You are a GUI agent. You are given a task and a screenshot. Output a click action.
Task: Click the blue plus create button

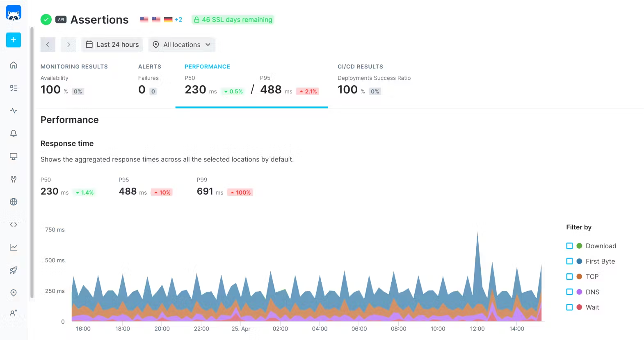pyautogui.click(x=14, y=40)
